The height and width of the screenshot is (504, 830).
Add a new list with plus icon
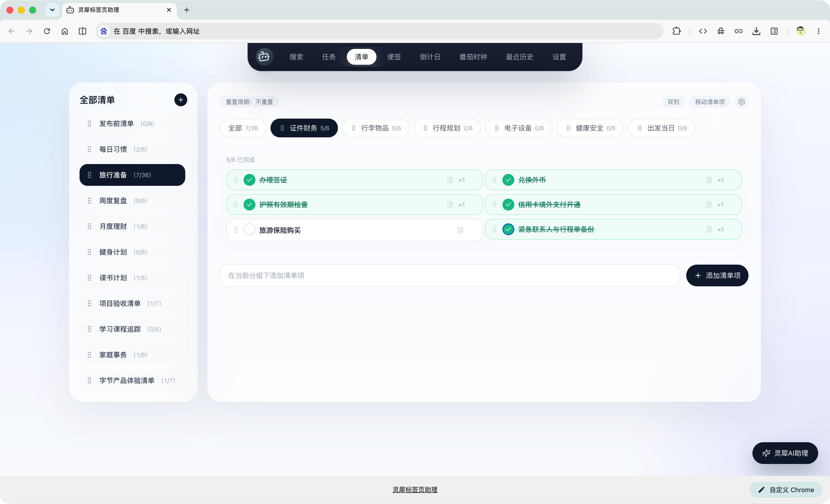tap(181, 100)
